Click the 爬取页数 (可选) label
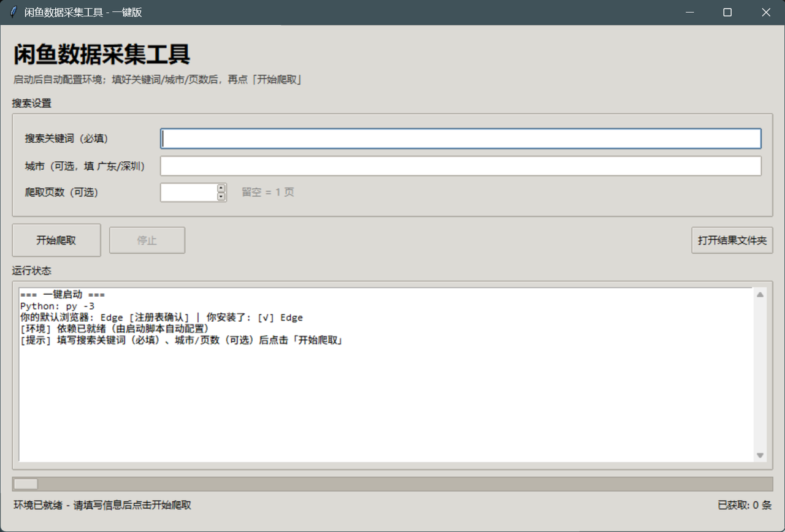785x532 pixels. coord(61,192)
